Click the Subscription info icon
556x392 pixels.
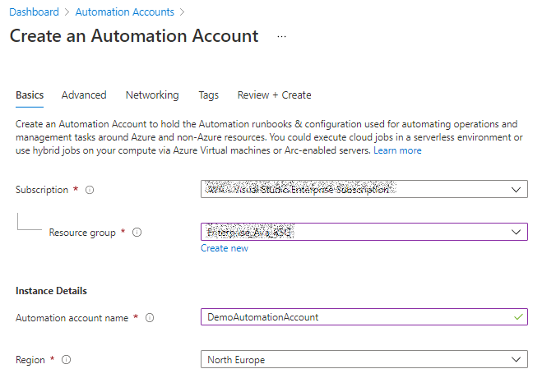coord(90,190)
